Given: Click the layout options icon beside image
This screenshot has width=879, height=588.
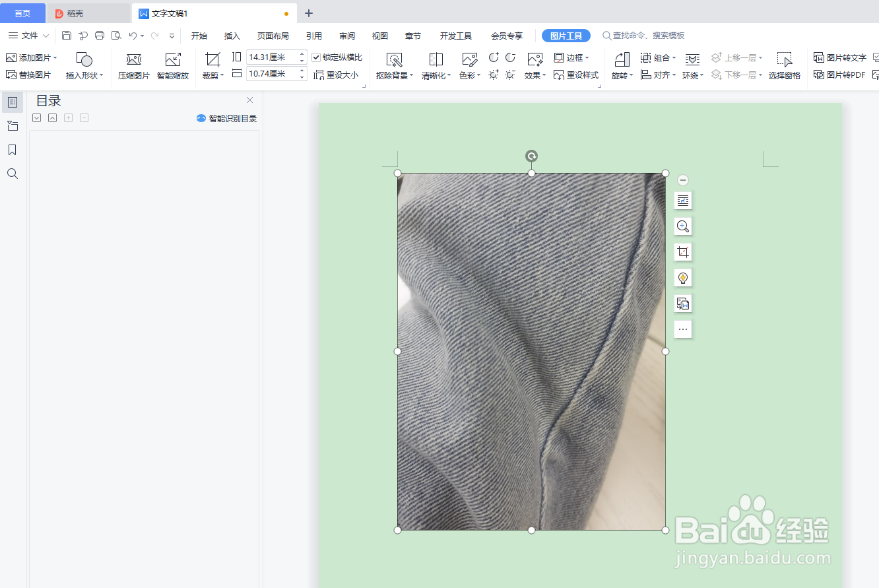Looking at the screenshot, I should point(683,201).
